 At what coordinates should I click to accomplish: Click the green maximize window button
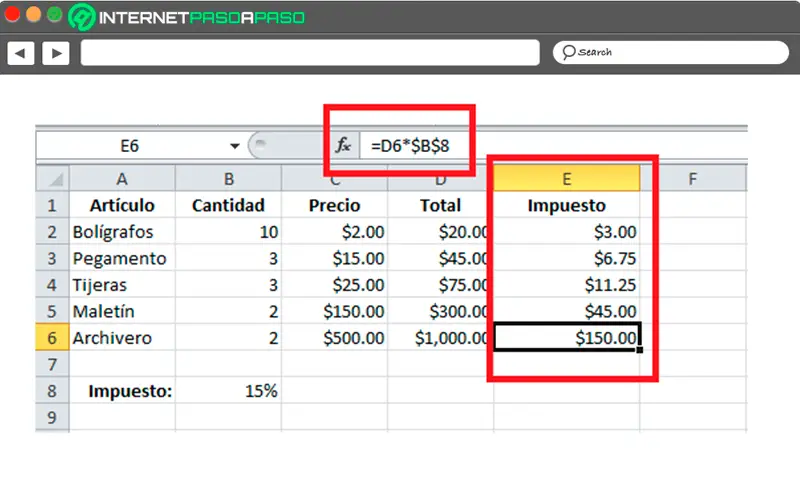55,15
